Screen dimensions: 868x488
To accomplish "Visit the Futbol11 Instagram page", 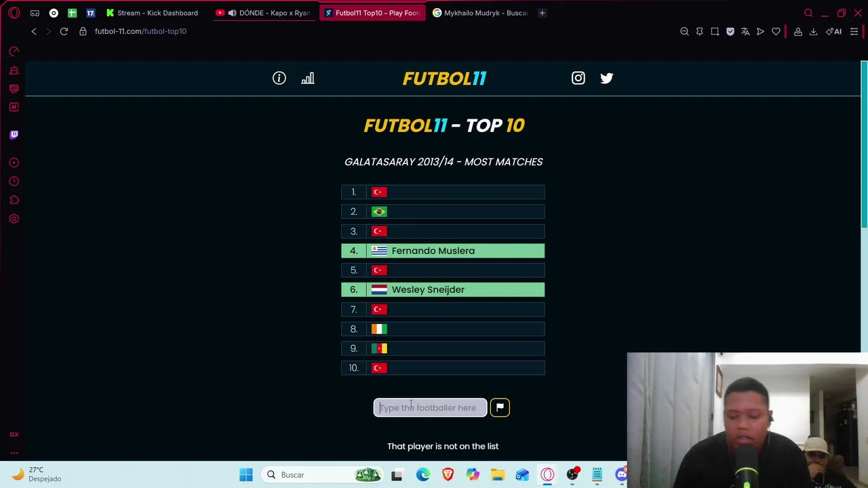I will (x=578, y=78).
